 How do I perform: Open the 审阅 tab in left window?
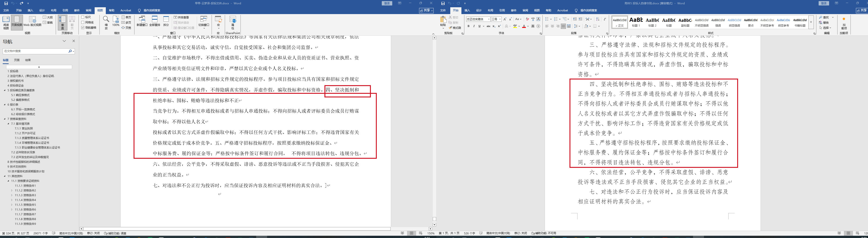[88, 10]
